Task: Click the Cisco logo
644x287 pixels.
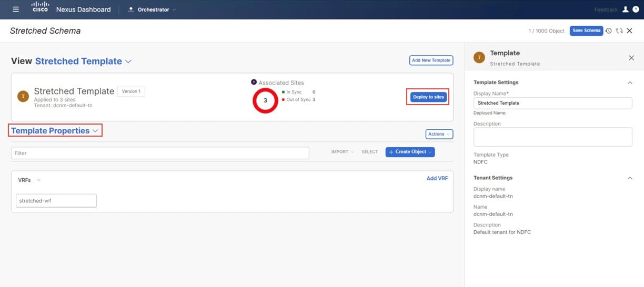Action: pyautogui.click(x=41, y=7)
